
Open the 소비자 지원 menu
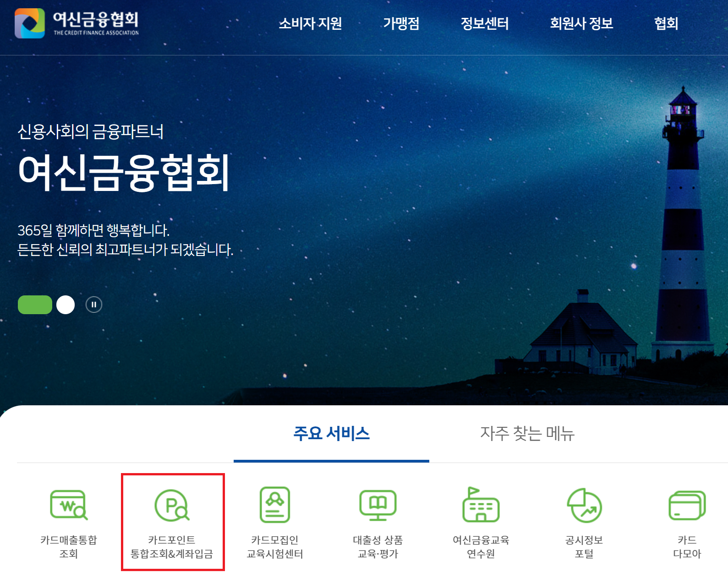[311, 23]
